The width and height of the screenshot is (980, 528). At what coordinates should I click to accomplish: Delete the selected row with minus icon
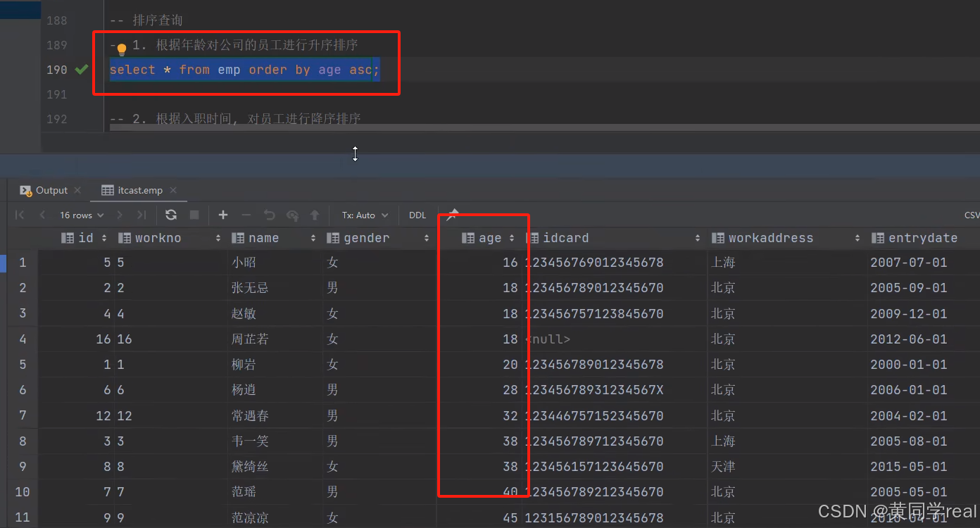(x=246, y=215)
